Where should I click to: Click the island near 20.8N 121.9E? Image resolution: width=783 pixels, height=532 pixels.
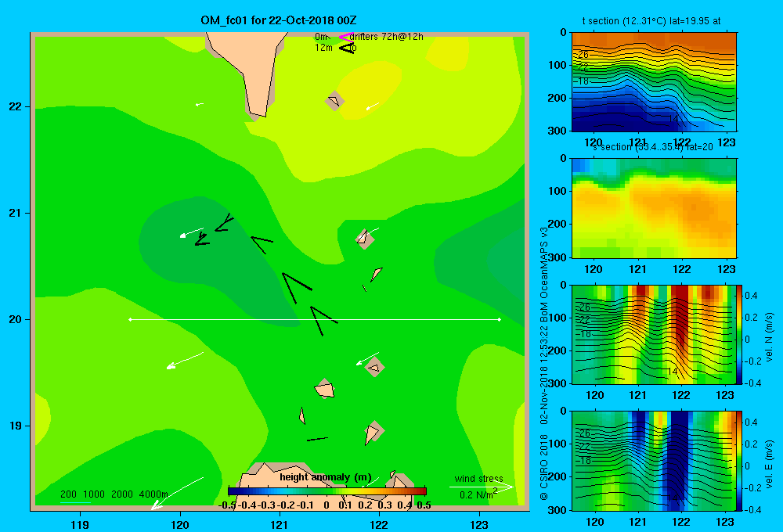(365, 239)
